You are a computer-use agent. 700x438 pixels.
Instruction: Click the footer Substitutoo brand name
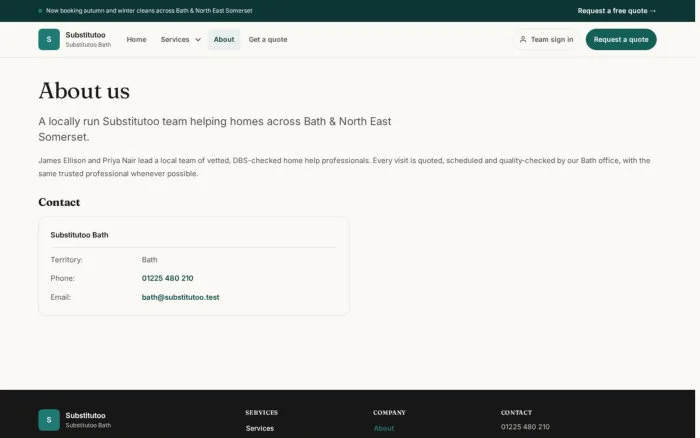[x=85, y=415]
